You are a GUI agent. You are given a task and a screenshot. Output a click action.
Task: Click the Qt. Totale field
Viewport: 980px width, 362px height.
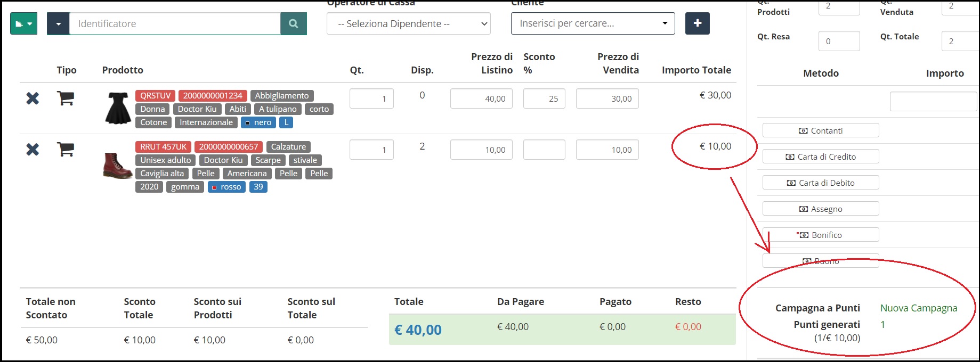click(960, 41)
